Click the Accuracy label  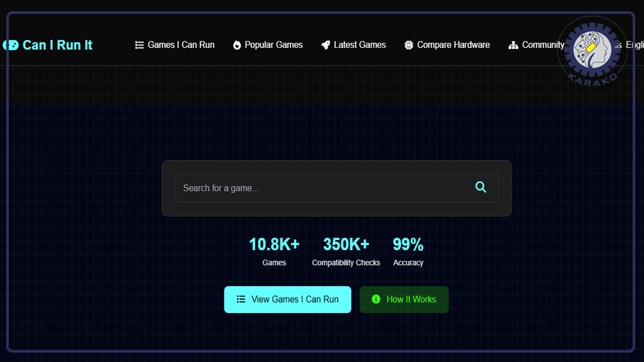coord(408,263)
